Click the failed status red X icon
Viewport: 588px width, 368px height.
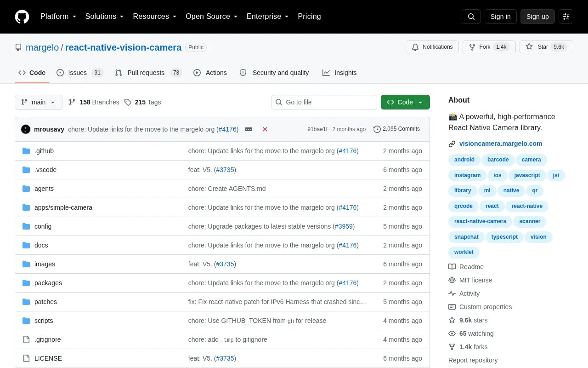click(265, 129)
